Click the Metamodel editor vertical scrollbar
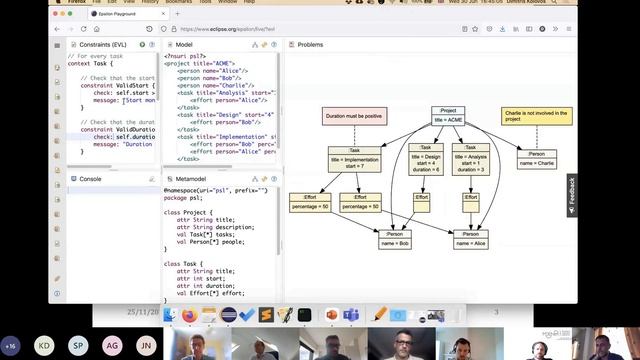 point(279,222)
